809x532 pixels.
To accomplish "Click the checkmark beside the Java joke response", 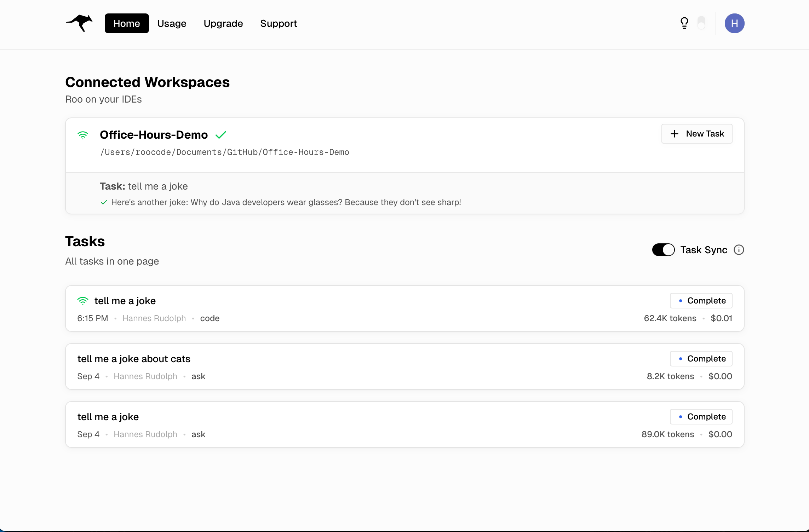I will pos(104,202).
